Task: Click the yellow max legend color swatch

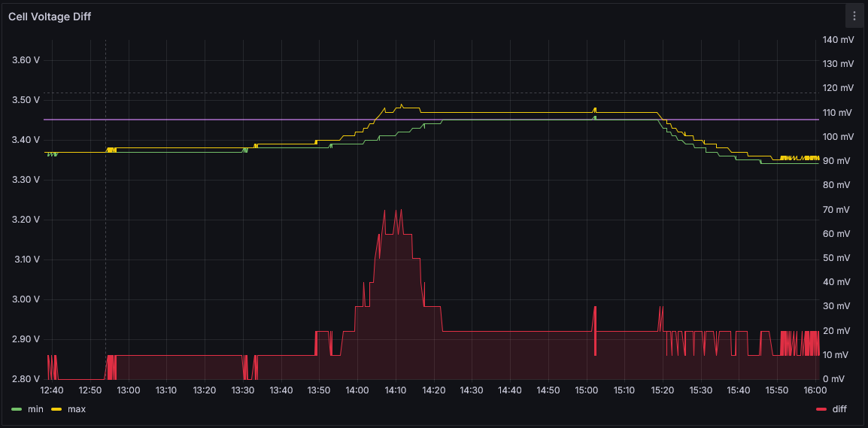Action: tap(56, 409)
